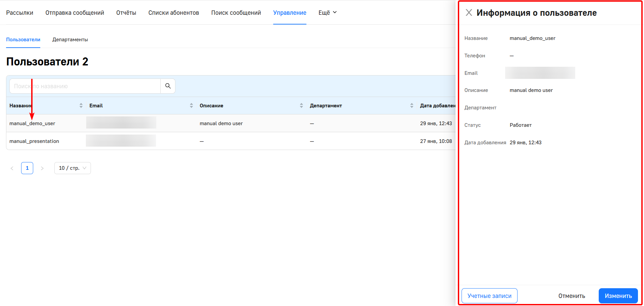644x306 pixels.
Task: Open the Рассылки menu item
Action: click(20, 13)
